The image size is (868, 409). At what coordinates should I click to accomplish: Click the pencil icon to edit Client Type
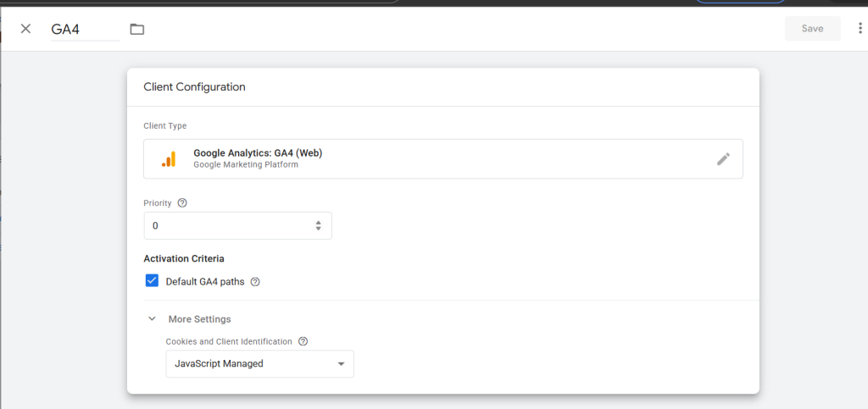coord(723,159)
